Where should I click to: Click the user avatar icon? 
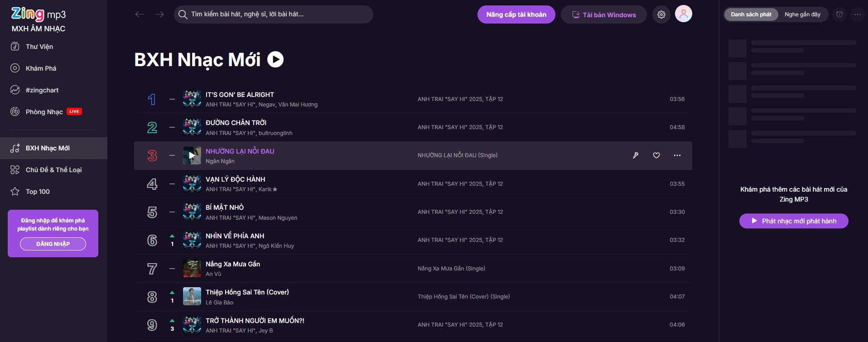[684, 14]
